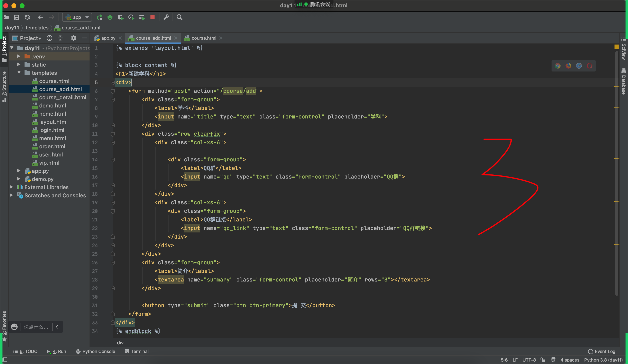628x364 pixels.
Task: Click the Back navigation arrow
Action: pos(41,17)
